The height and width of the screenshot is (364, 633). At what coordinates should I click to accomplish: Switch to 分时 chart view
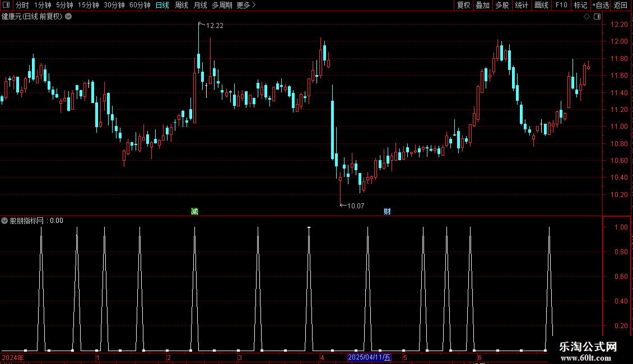tap(22, 5)
